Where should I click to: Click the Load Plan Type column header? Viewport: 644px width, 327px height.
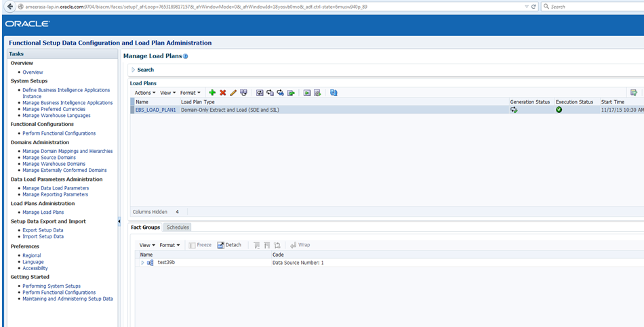[x=198, y=102]
